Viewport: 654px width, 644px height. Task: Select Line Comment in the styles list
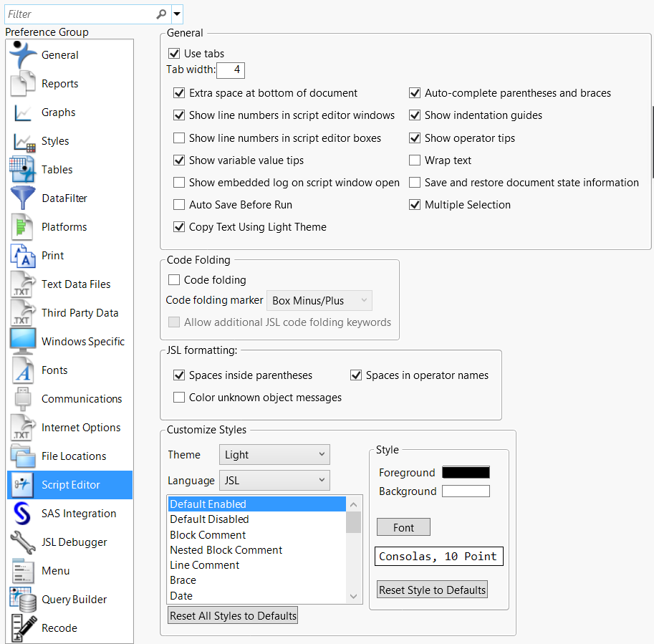(204, 565)
